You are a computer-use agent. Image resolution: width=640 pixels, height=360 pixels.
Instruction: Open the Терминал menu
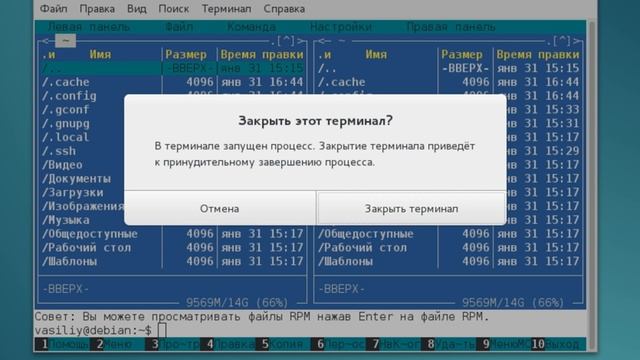[227, 9]
